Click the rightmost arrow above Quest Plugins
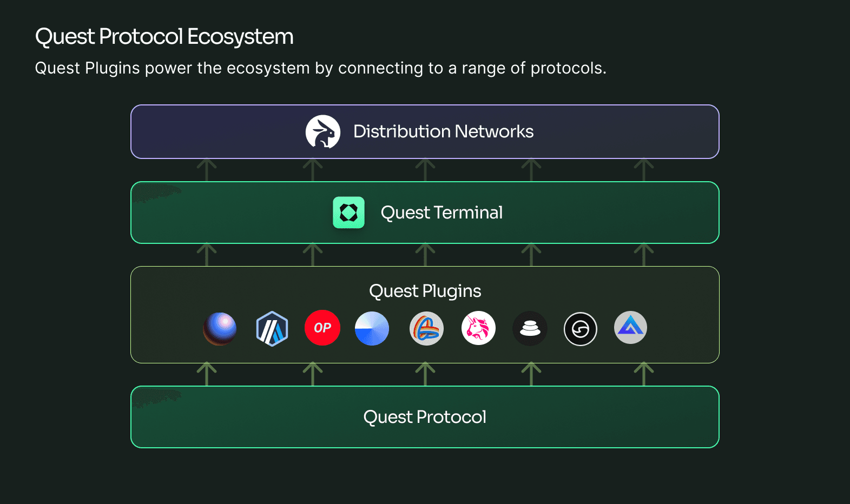The image size is (850, 504). [x=644, y=255]
